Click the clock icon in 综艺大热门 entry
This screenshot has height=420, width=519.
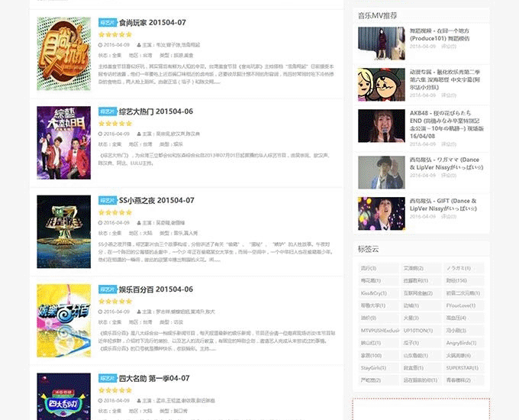100,134
